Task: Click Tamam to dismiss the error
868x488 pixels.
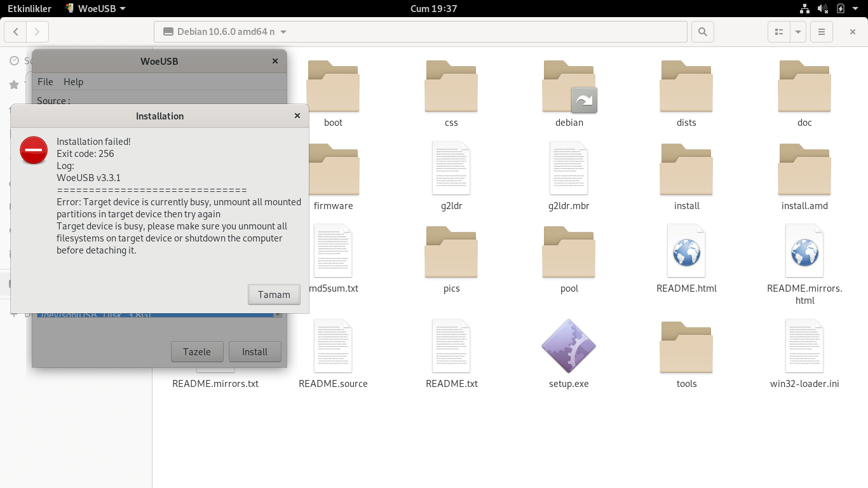Action: tap(274, 294)
